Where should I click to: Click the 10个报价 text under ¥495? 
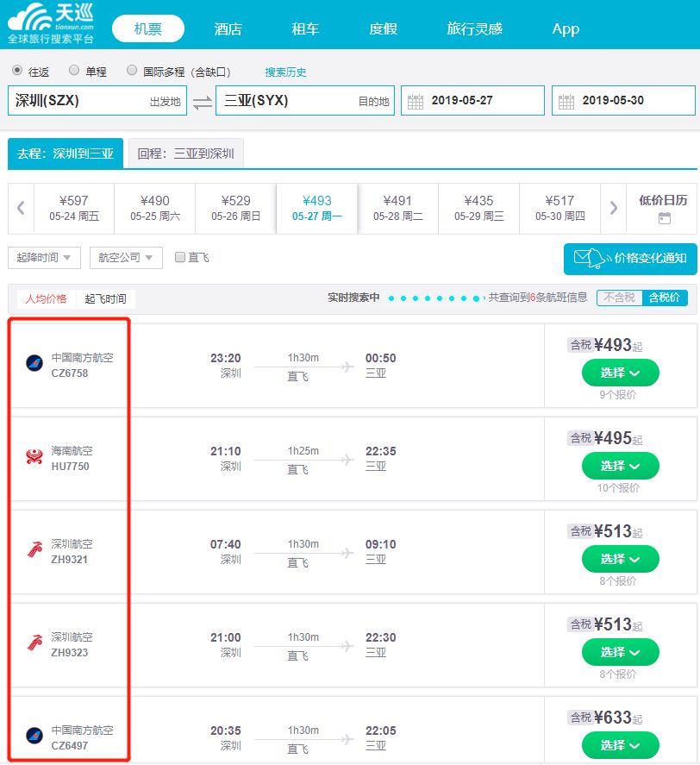point(618,488)
